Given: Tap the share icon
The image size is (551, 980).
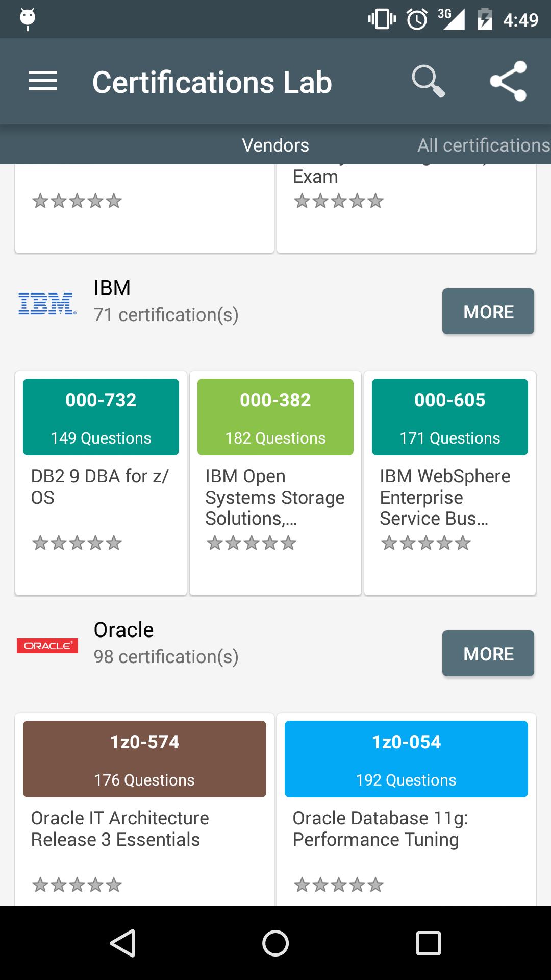Looking at the screenshot, I should point(508,81).
